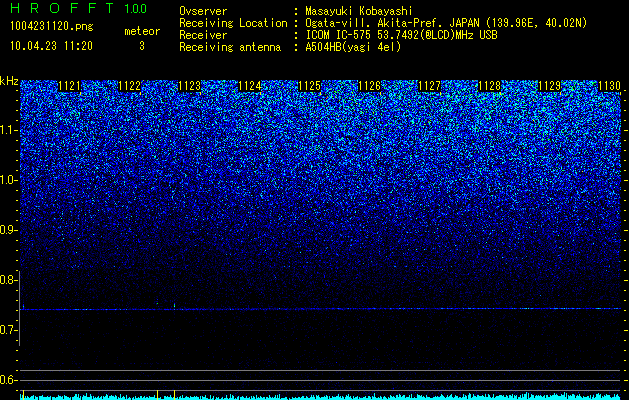This screenshot has width=629, height=400.
Task: Click the 0.9 kHz axis label
Action: pyautogui.click(x=7, y=230)
